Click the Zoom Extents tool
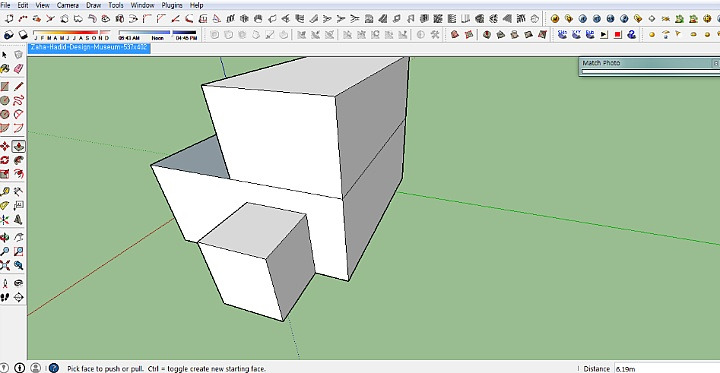 pyautogui.click(x=5, y=265)
